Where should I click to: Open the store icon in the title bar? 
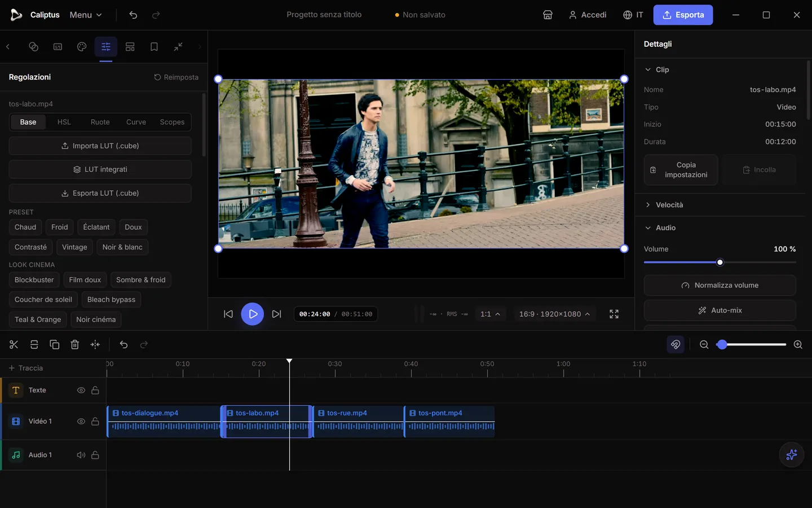[548, 15]
